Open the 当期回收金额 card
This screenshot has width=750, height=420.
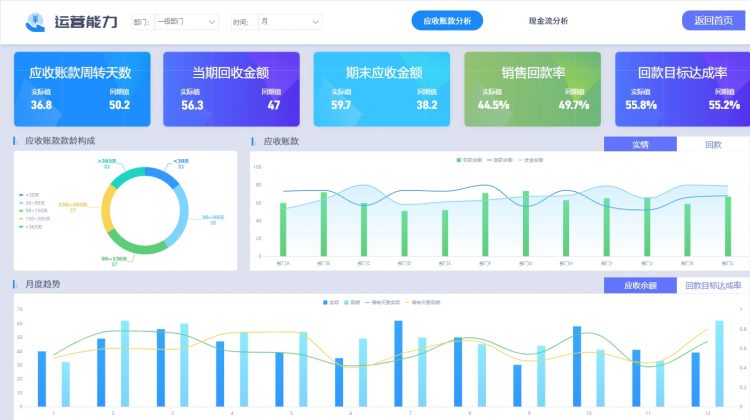tap(232, 89)
